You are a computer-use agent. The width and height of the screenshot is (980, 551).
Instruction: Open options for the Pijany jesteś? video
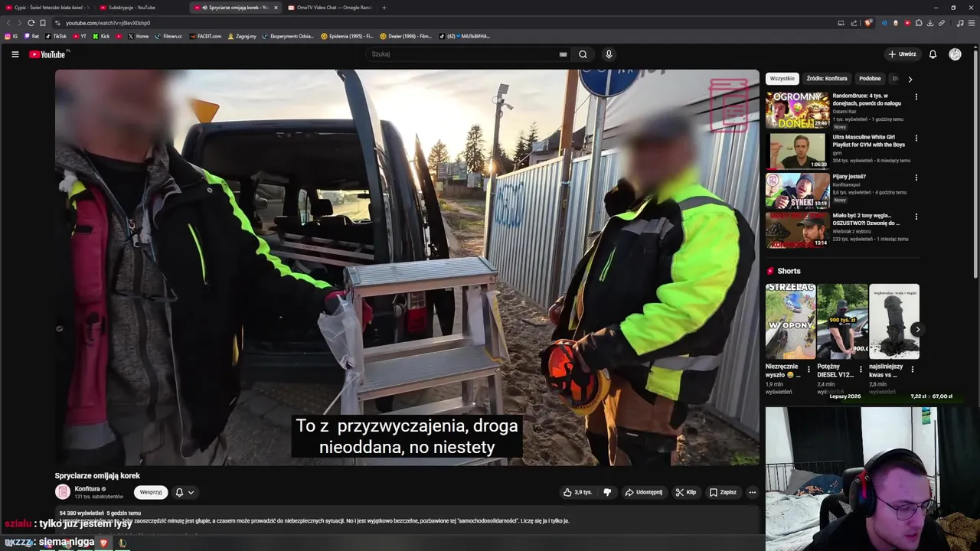coord(916,178)
